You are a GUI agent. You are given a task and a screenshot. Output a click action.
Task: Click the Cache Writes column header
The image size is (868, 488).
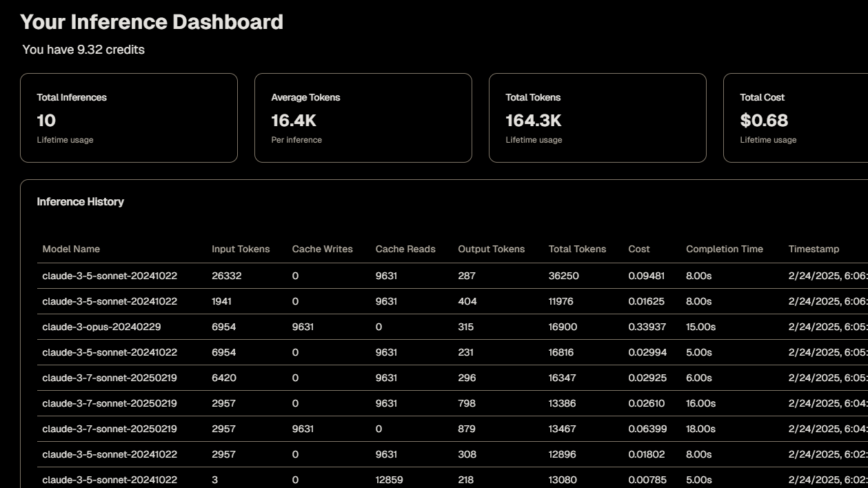pos(323,249)
